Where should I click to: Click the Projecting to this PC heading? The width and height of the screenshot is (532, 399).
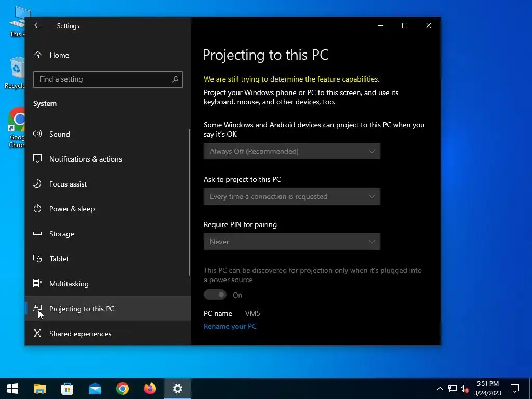(265, 55)
